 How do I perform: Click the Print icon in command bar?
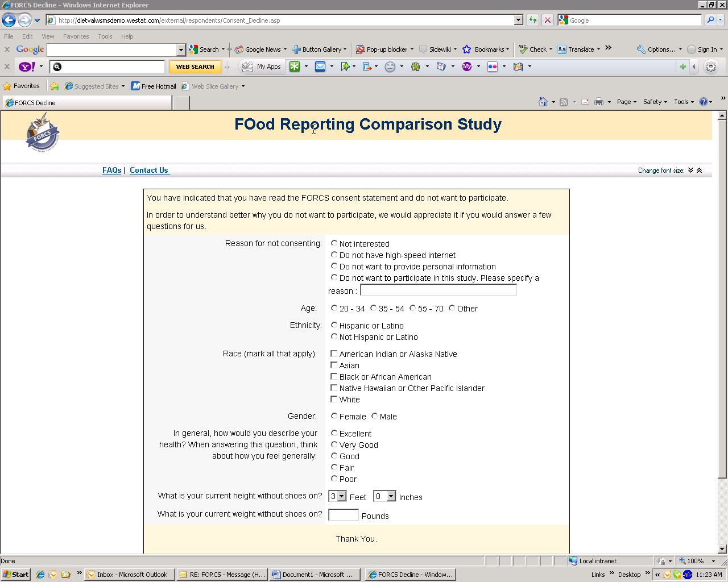598,102
